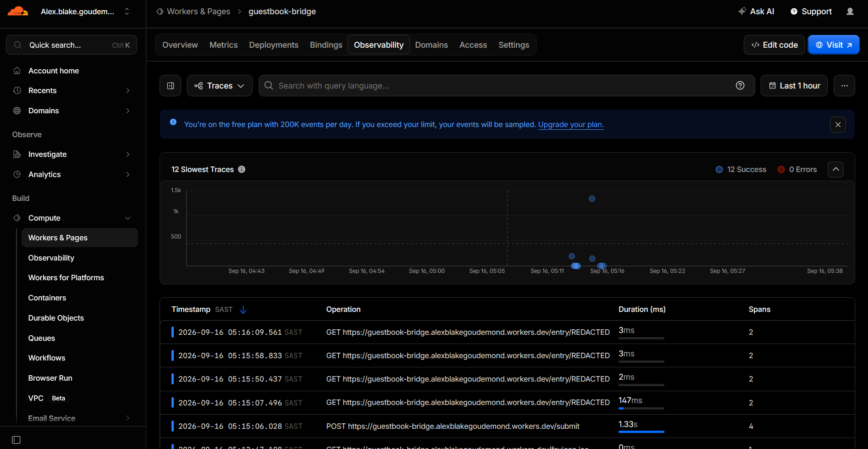Switch to the Deployments tab
Image resolution: width=868 pixels, height=449 pixels.
point(274,45)
